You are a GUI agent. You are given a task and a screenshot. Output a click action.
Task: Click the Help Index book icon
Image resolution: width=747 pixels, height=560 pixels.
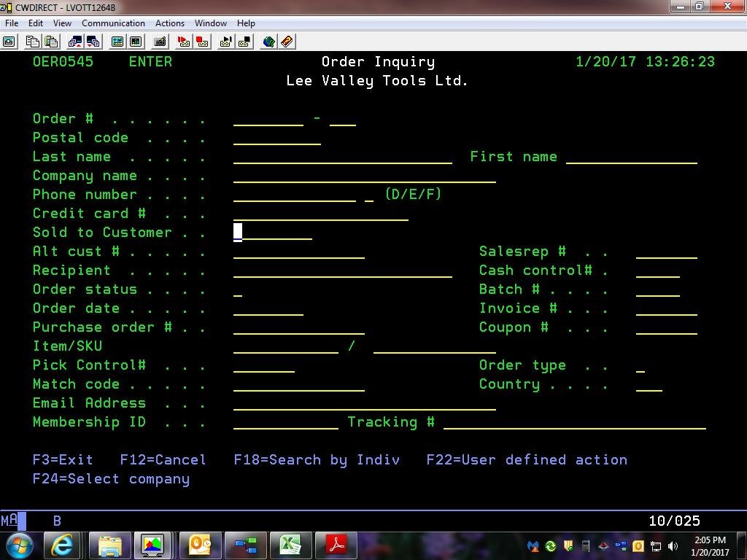[x=287, y=42]
